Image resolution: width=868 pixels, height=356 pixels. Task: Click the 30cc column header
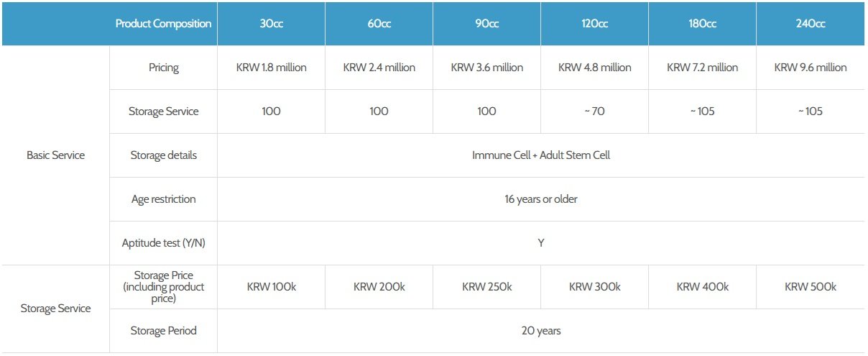tap(271, 23)
